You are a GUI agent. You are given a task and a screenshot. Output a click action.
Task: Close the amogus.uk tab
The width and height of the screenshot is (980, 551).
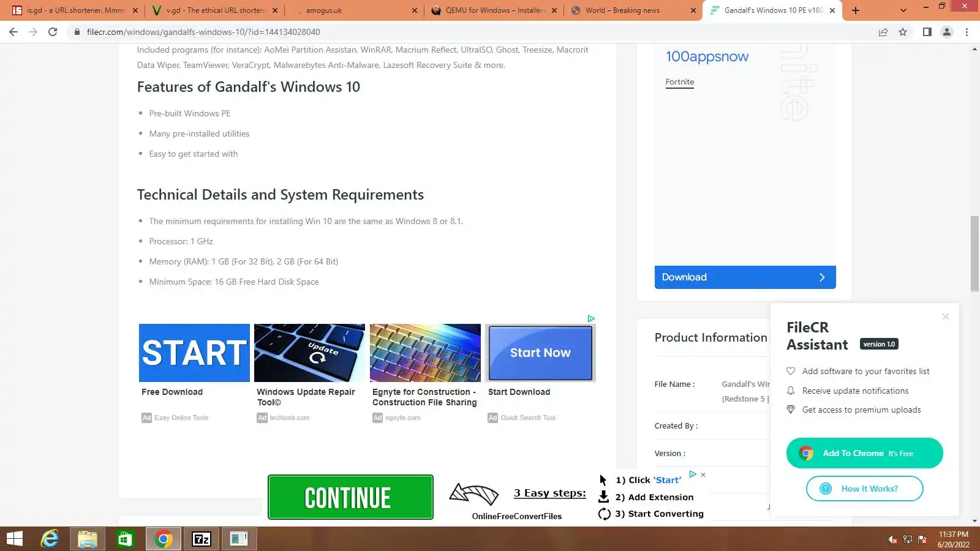pos(415,10)
